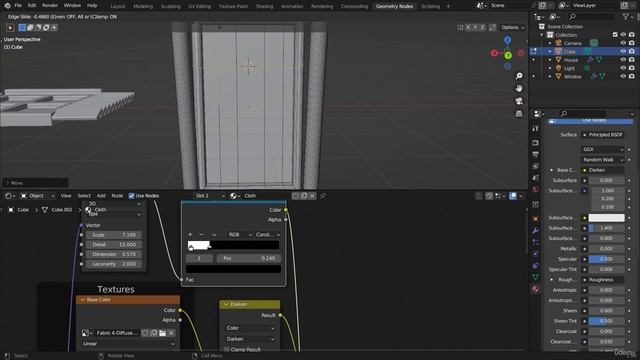
Task: Click the zoom magnifier icon in viewport
Action: pos(519,76)
